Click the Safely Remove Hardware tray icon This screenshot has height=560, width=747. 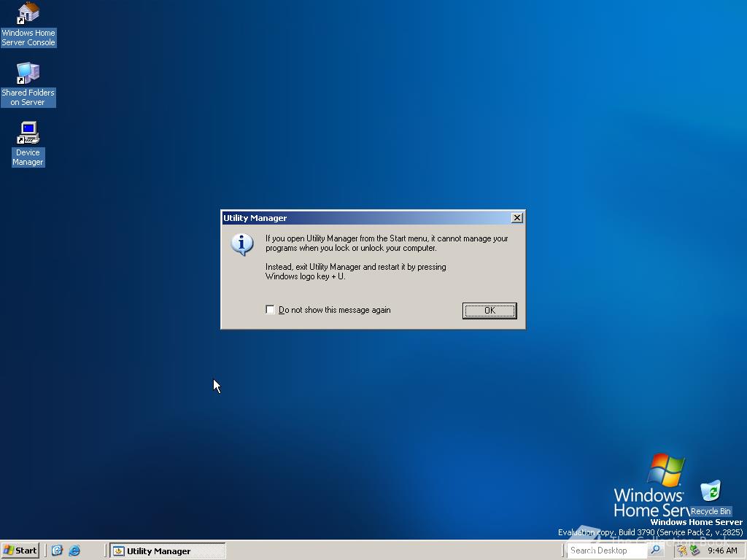pos(694,551)
